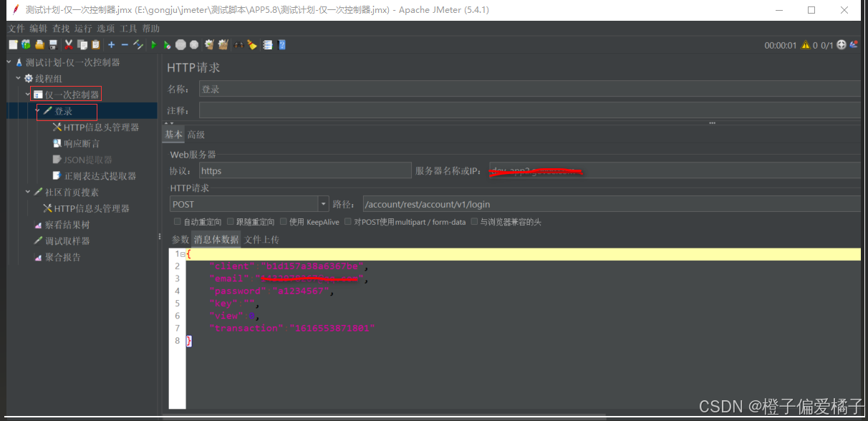The width and height of the screenshot is (868, 421).
Task: Select the 线程组 thread group node
Action: (x=48, y=78)
